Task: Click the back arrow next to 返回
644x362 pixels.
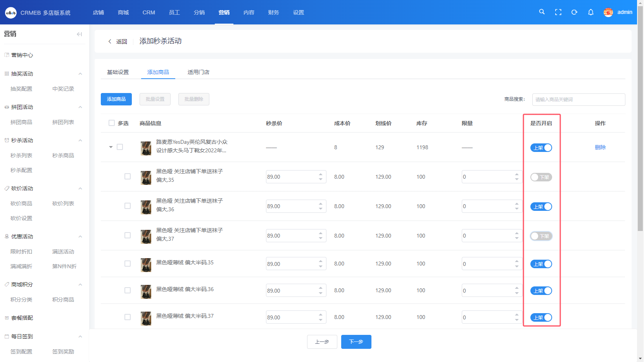Action: (110, 41)
